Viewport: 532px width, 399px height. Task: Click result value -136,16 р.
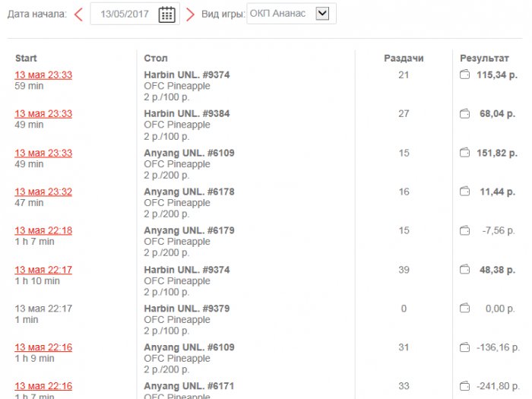tap(498, 347)
